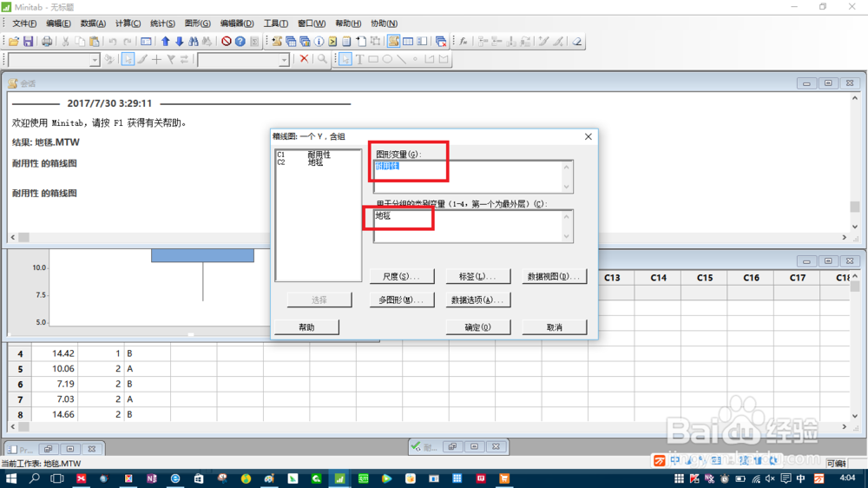The image size is (868, 488).
Task: Click the Show Session Folder scroll icon
Action: coord(276,42)
